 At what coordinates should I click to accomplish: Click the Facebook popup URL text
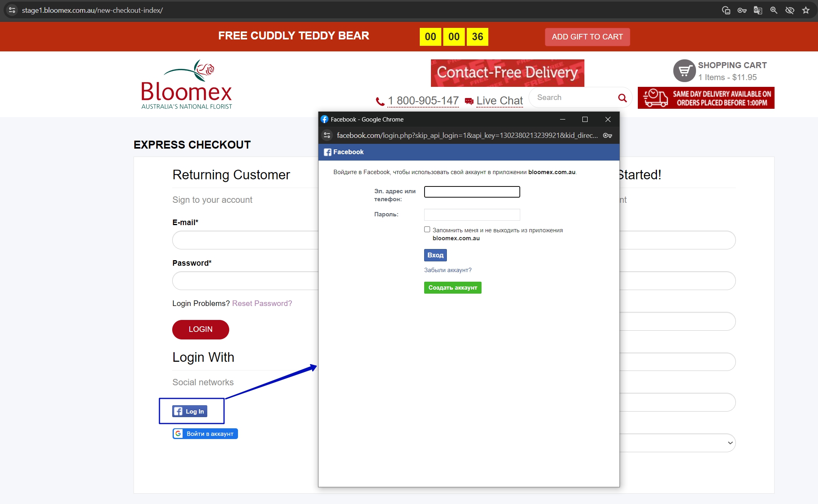point(467,135)
